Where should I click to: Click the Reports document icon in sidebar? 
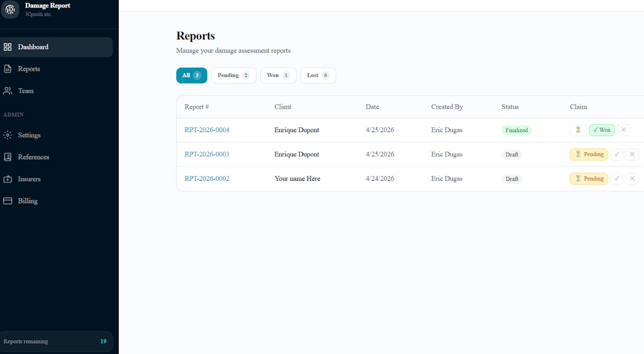click(x=8, y=69)
